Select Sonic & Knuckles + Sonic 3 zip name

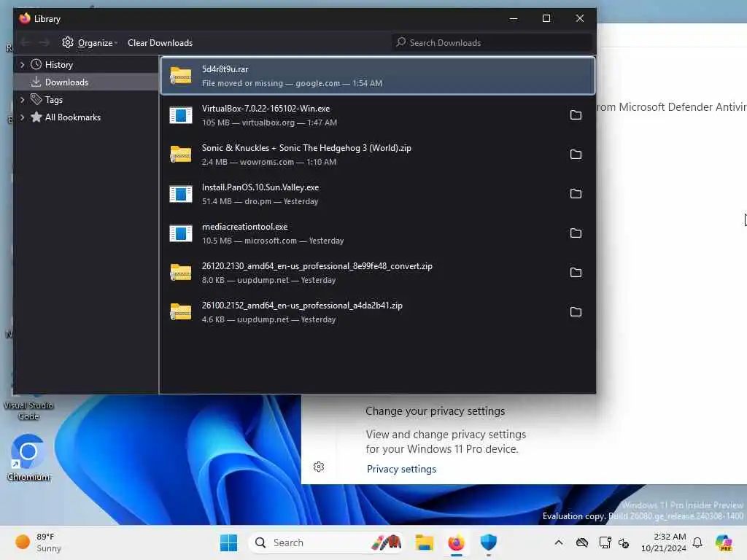pyautogui.click(x=306, y=148)
